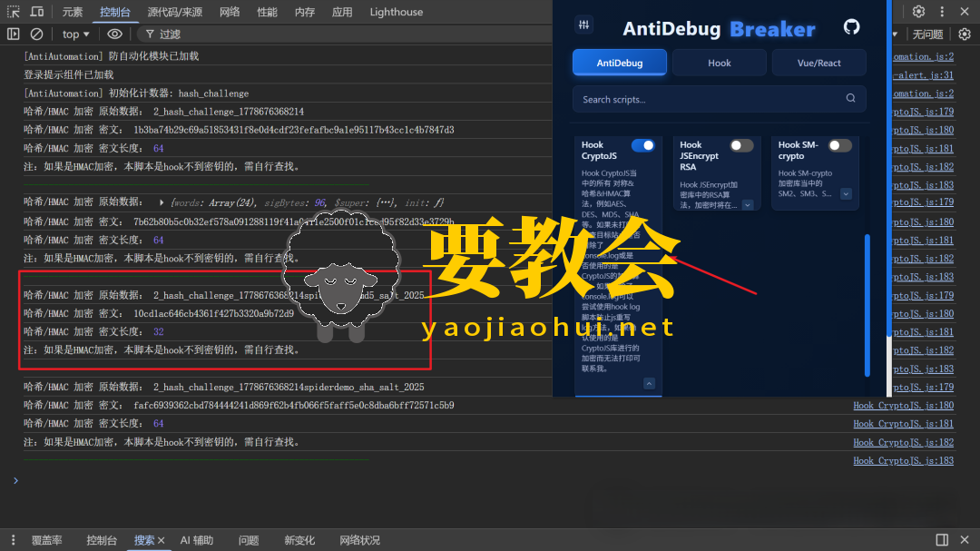Viewport: 980px width, 551px height.
Task: Open the DevTools customize kebab menu
Action: (942, 12)
